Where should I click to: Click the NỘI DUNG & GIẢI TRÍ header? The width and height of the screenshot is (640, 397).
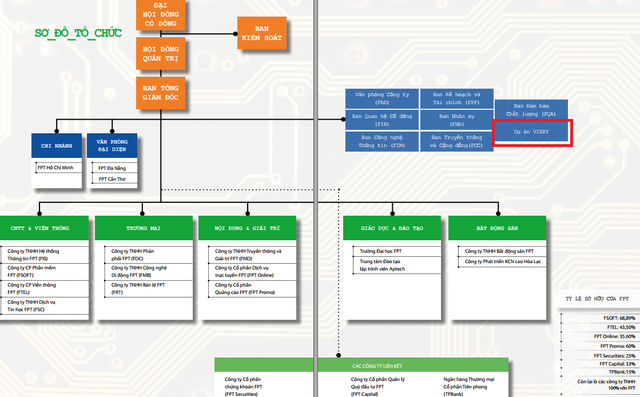point(247,228)
